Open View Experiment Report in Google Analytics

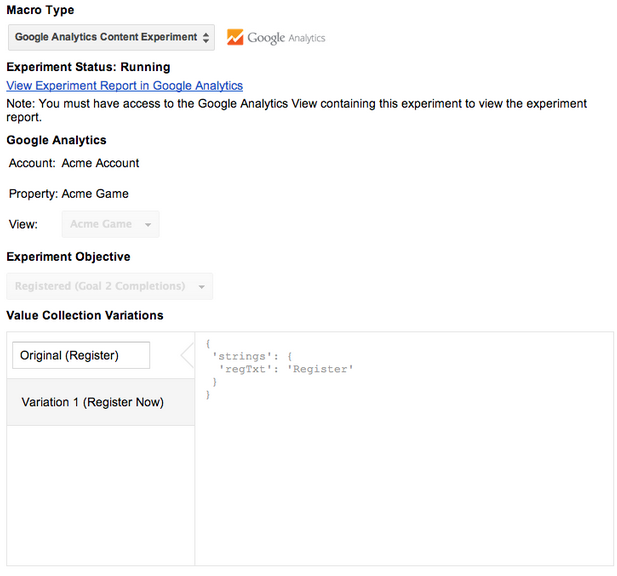click(x=124, y=86)
